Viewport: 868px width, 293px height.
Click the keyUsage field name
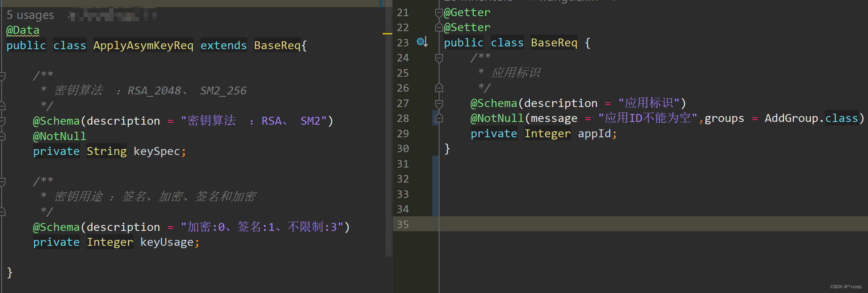click(x=167, y=242)
